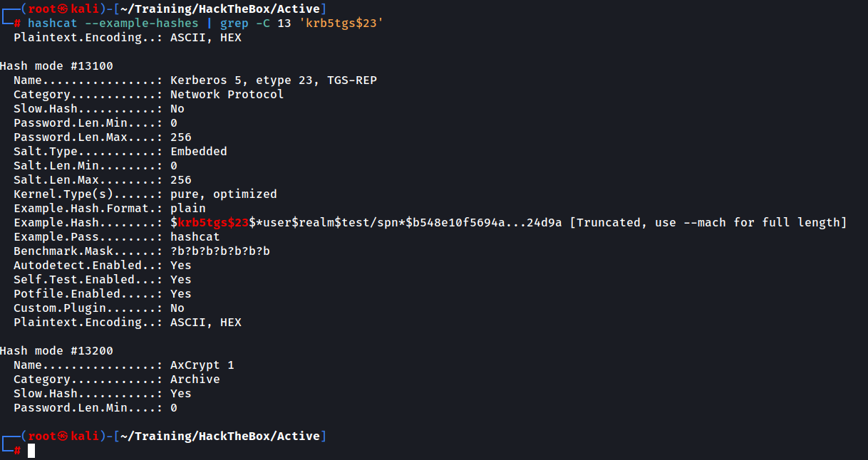The image size is (868, 460).
Task: Click the AxCrypt 1 name value
Action: coord(202,365)
